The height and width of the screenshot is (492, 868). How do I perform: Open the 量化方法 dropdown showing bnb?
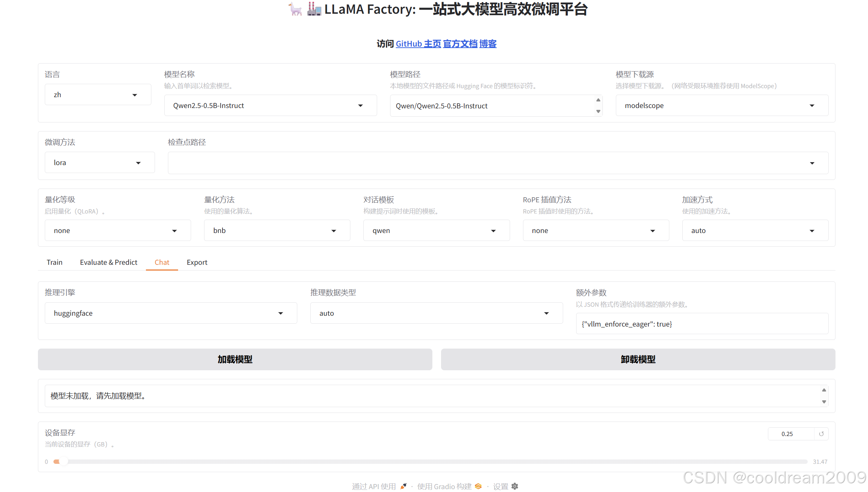pyautogui.click(x=277, y=230)
